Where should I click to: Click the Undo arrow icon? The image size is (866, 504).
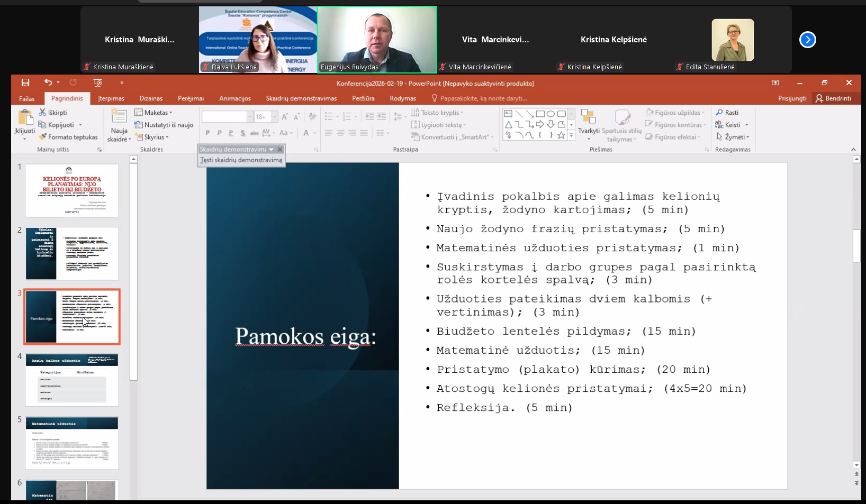(48, 83)
